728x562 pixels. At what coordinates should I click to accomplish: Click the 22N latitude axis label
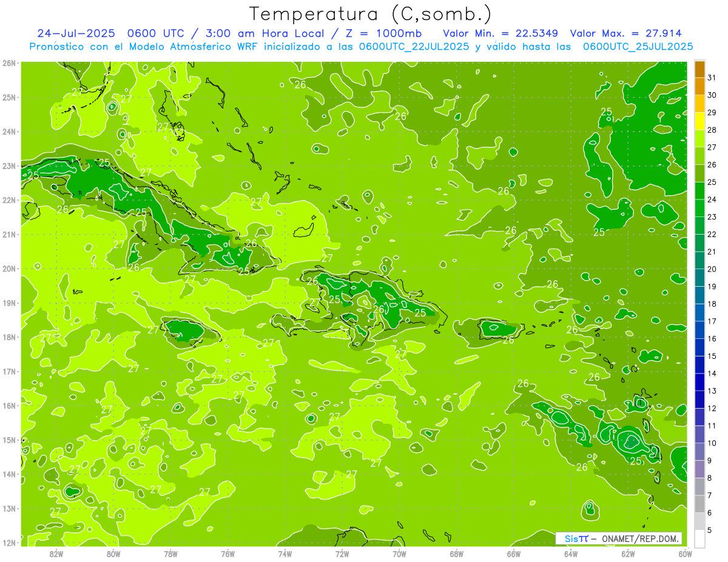pyautogui.click(x=10, y=200)
